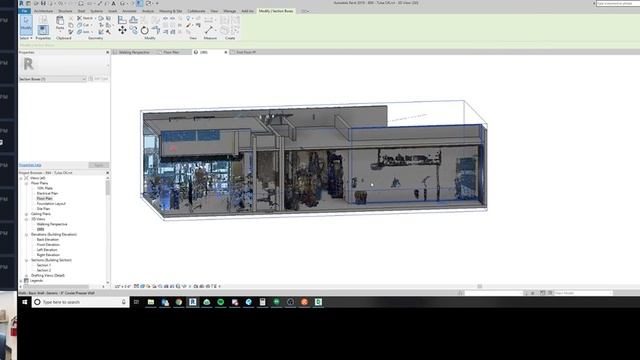
Task: Click the Windows taskbar search box
Action: [x=80, y=302]
